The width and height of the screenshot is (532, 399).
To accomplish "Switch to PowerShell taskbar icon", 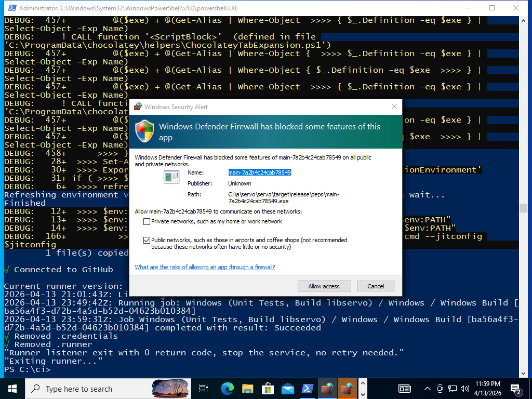I will 308,389.
